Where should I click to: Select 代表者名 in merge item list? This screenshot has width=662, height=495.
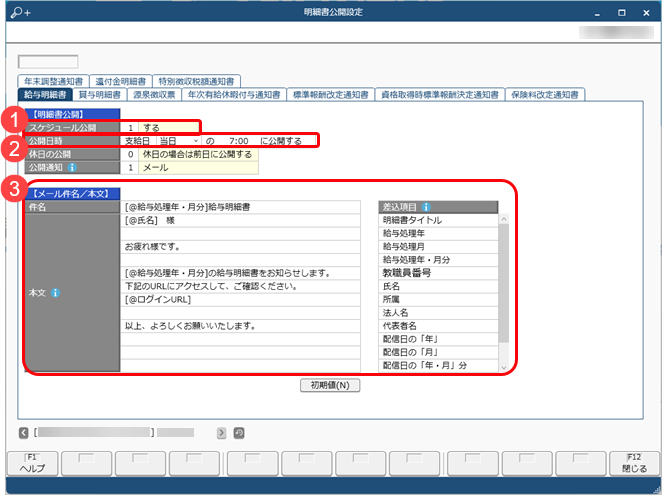pyautogui.click(x=438, y=326)
